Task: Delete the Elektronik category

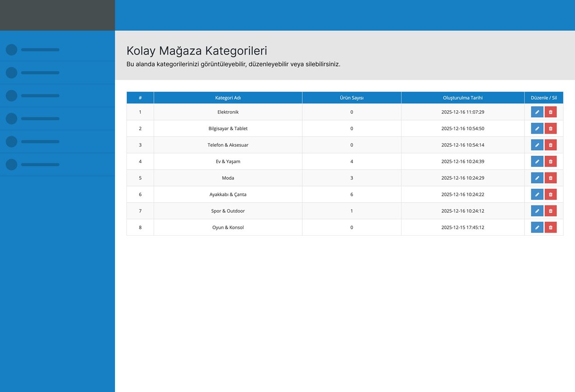Action: (x=551, y=112)
